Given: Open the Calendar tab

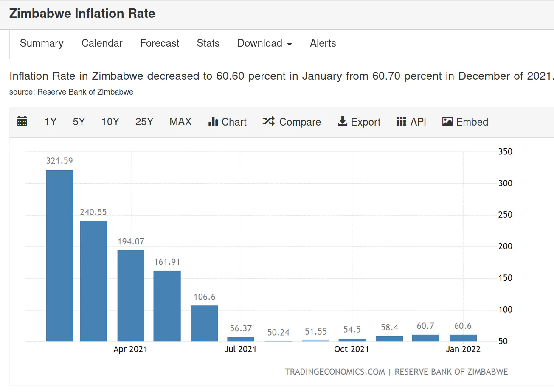Looking at the screenshot, I should click(x=102, y=43).
